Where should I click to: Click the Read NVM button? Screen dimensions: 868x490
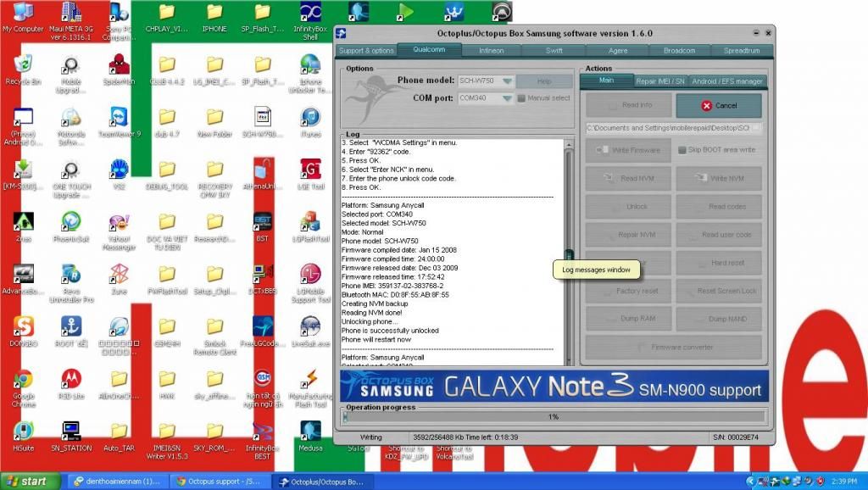(x=628, y=178)
